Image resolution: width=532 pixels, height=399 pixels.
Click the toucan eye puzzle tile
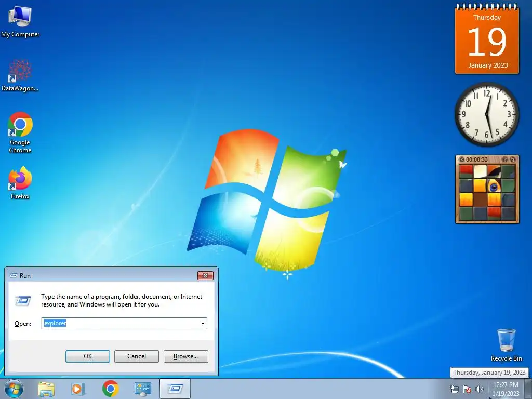[x=494, y=185]
